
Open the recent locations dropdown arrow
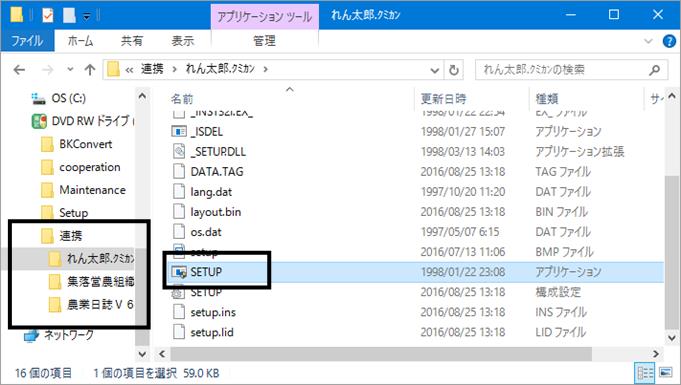[70, 70]
